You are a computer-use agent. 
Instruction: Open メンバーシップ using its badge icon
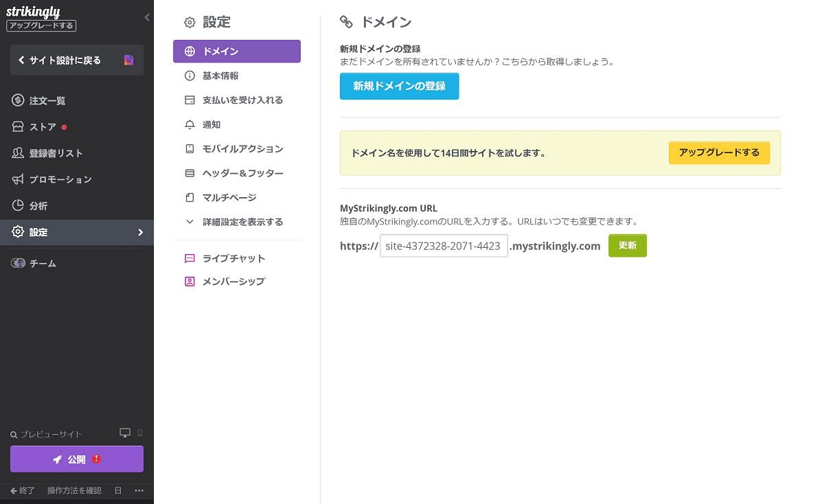tap(190, 281)
